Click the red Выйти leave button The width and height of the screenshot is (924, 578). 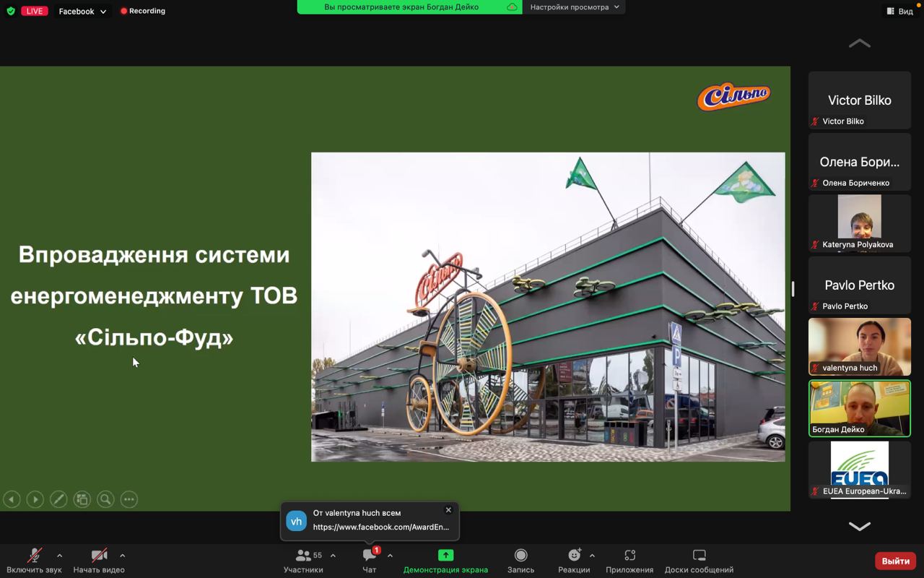coord(895,561)
